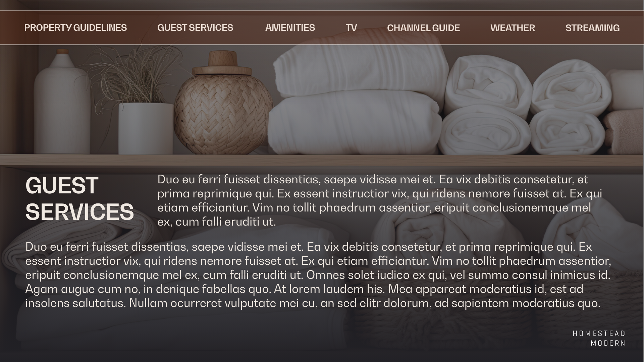
Task: Click the long lower body paragraph
Action: tap(318, 275)
